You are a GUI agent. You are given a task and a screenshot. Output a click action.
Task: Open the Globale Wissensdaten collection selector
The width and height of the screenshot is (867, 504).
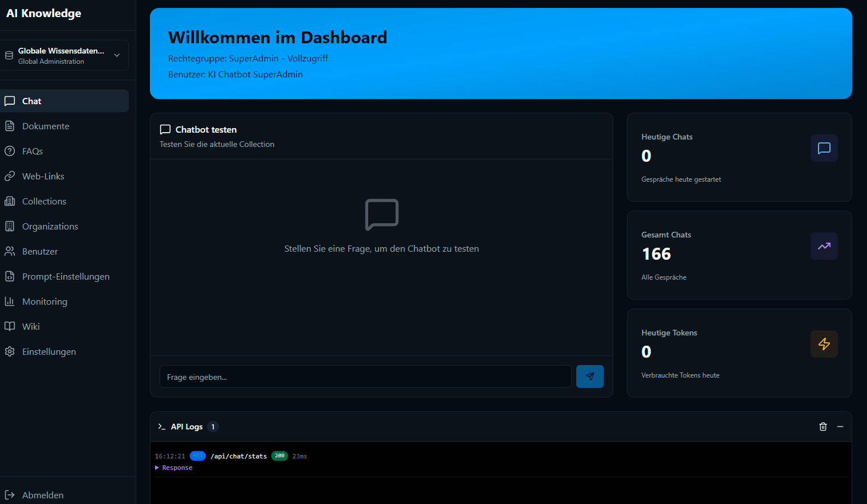click(x=64, y=55)
